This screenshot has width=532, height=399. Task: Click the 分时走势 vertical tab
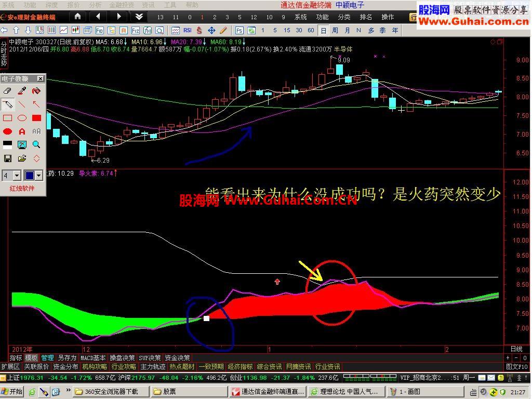(x=4, y=54)
